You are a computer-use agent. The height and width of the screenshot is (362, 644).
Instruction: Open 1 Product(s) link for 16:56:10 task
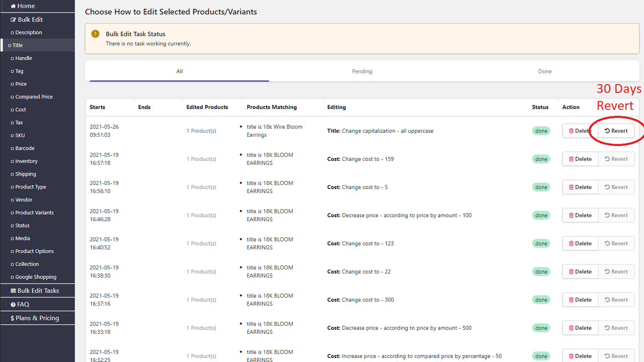coord(201,187)
